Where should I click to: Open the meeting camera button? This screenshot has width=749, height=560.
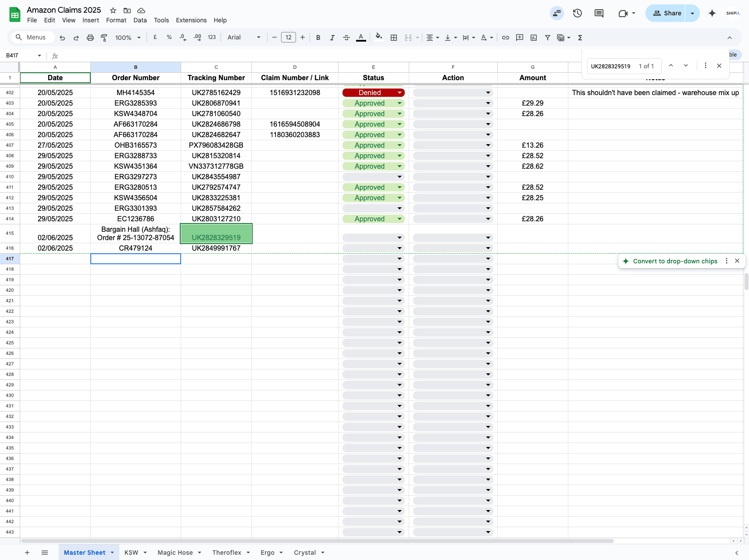click(623, 13)
